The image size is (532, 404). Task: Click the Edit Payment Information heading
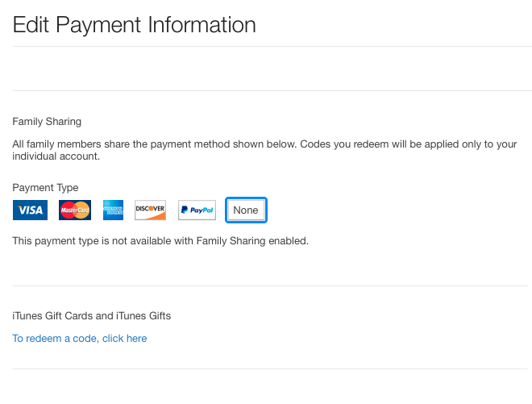coord(135,25)
